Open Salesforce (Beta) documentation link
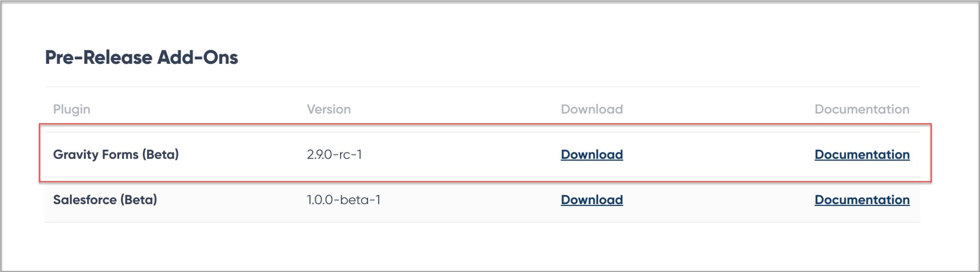Image resolution: width=980 pixels, height=272 pixels. (862, 199)
